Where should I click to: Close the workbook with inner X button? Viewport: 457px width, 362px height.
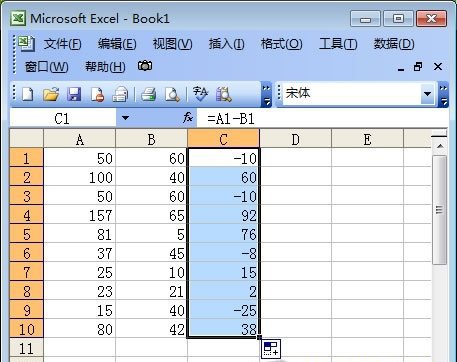point(438,67)
